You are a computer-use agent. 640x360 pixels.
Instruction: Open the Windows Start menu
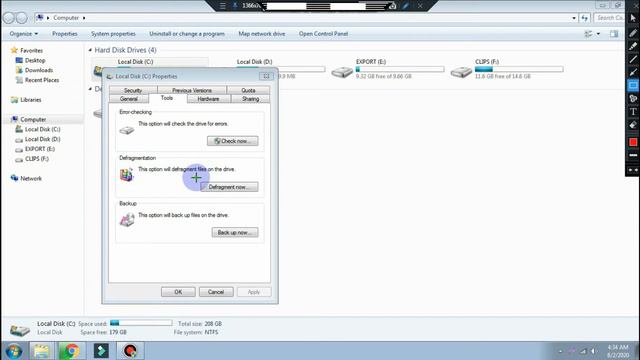click(x=14, y=351)
